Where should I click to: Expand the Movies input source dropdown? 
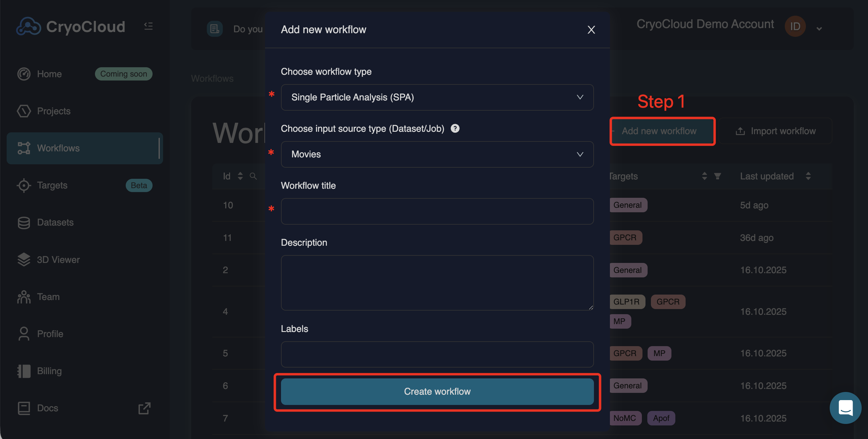(x=437, y=154)
